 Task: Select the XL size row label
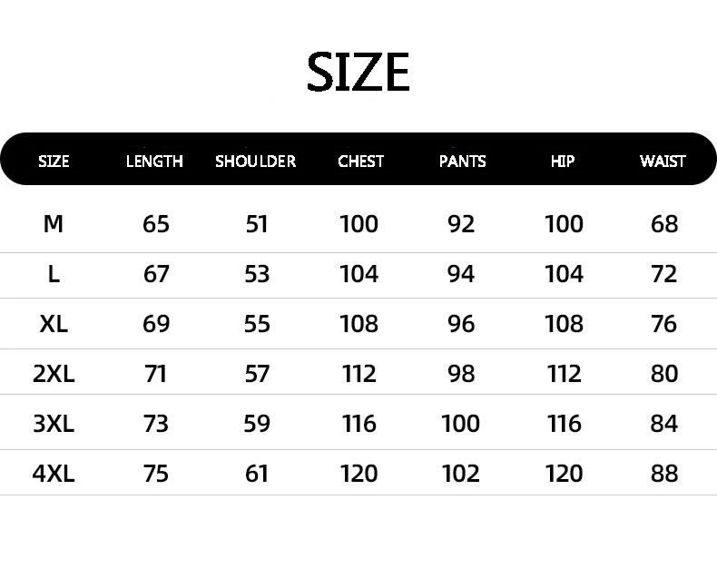pyautogui.click(x=54, y=324)
